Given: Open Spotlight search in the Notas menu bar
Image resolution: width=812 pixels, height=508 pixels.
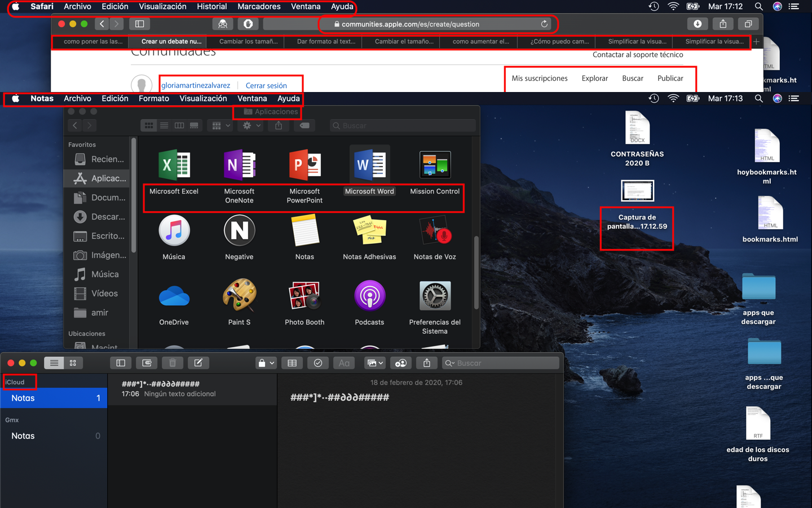Looking at the screenshot, I should click(x=758, y=98).
